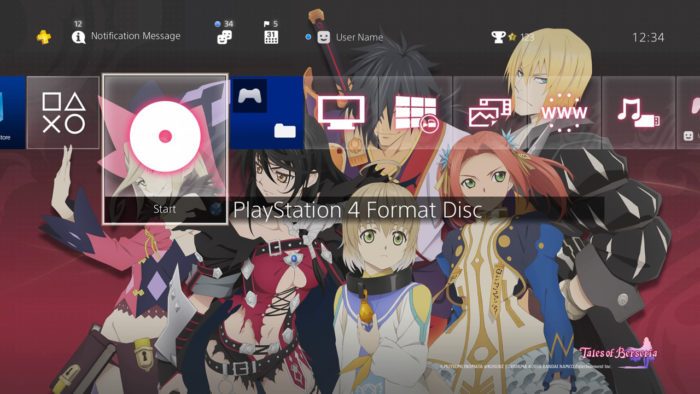
Task: Open the partially visible rightmost tile
Action: tap(688, 112)
